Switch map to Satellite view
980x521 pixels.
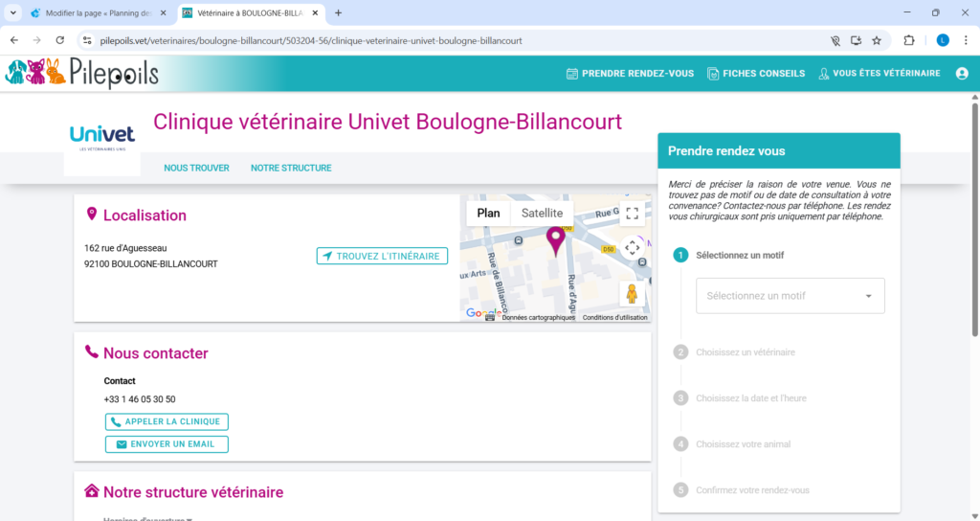542,214
